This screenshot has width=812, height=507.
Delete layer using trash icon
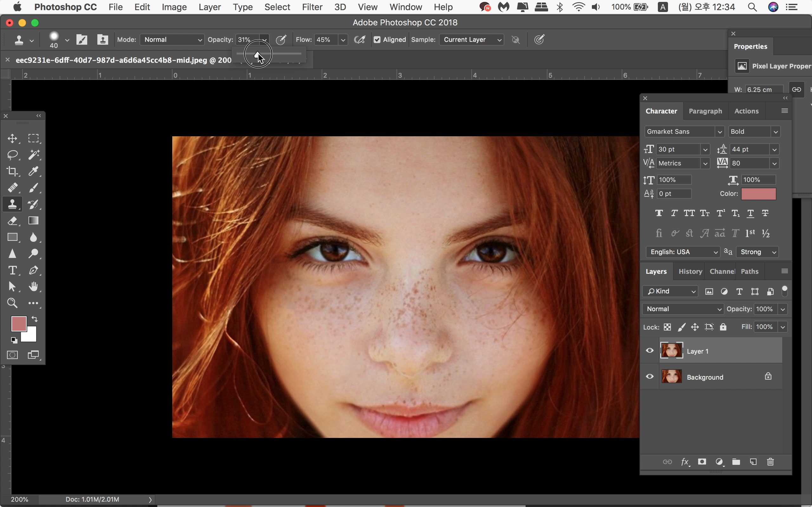(770, 462)
